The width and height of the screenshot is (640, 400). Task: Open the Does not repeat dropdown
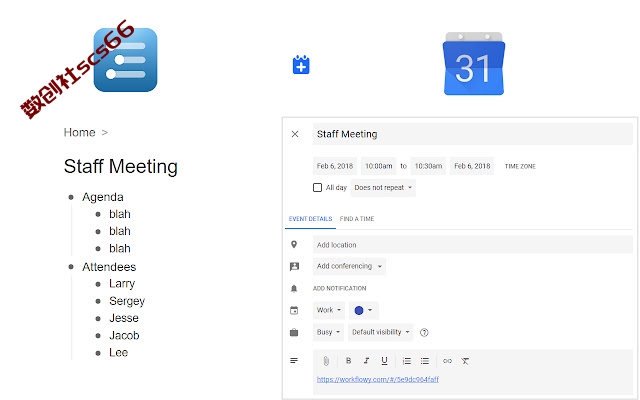[383, 188]
